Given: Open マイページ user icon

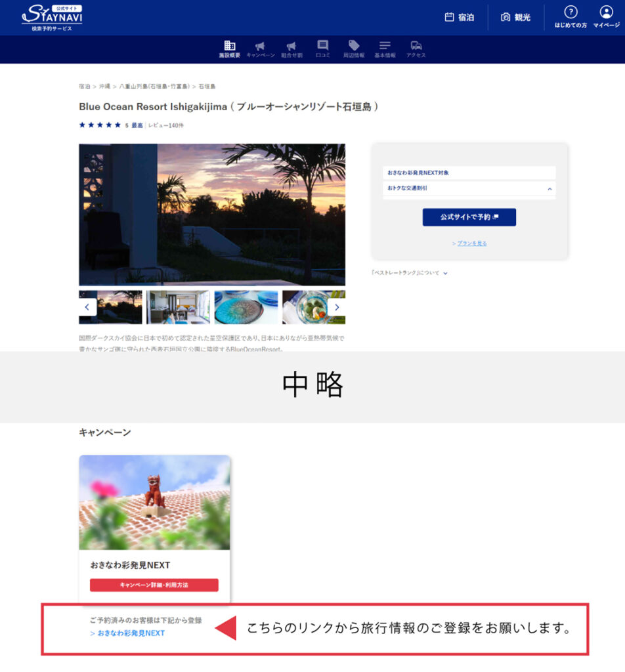Looking at the screenshot, I should 606,16.
